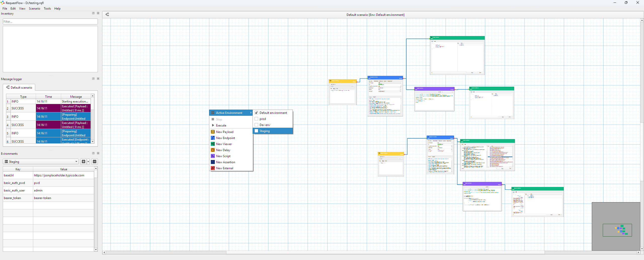Click the New Viewer icon
This screenshot has height=260, width=644.
pyautogui.click(x=213, y=144)
